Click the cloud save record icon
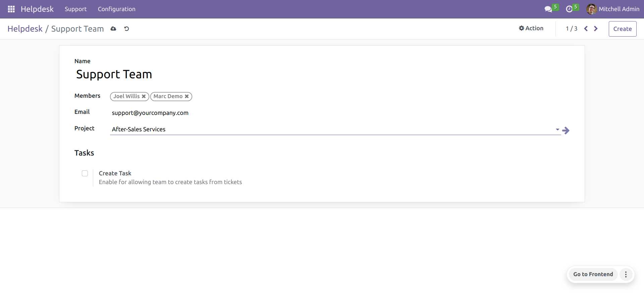 [113, 29]
